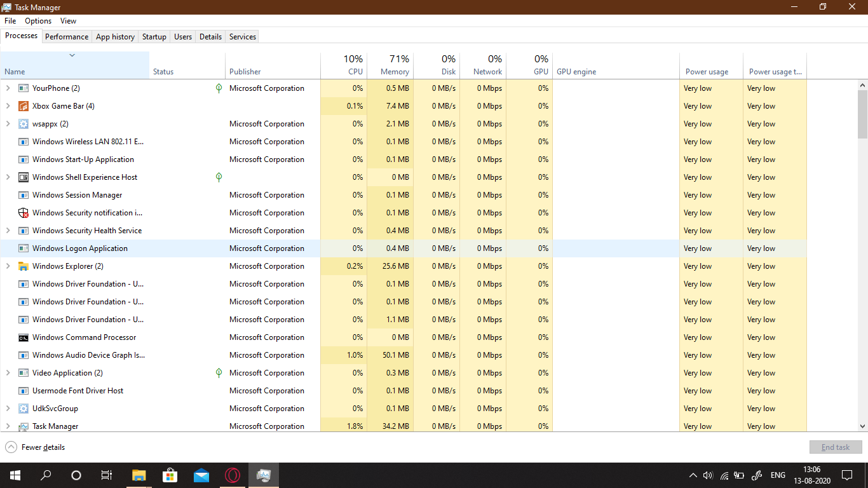
Task: Open the Windows Start menu
Action: pos(15,475)
